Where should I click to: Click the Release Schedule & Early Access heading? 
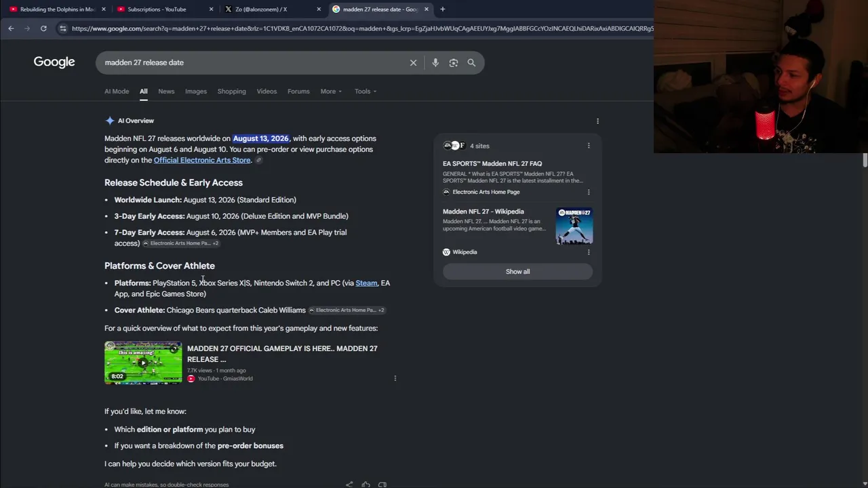tap(174, 182)
